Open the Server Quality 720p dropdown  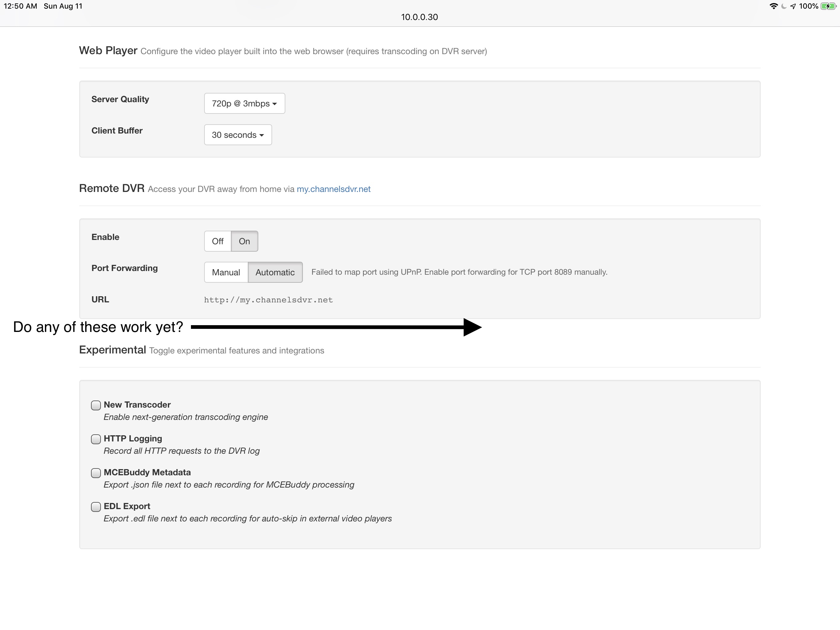(244, 103)
